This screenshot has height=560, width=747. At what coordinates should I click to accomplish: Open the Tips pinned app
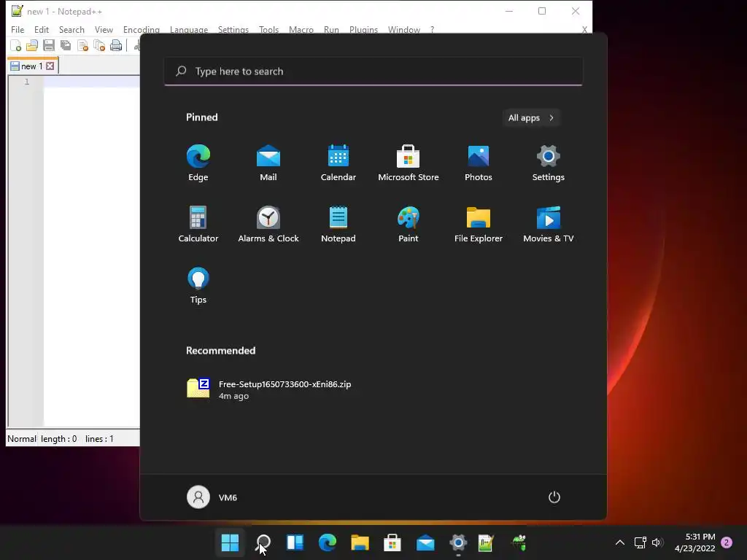[198, 286]
